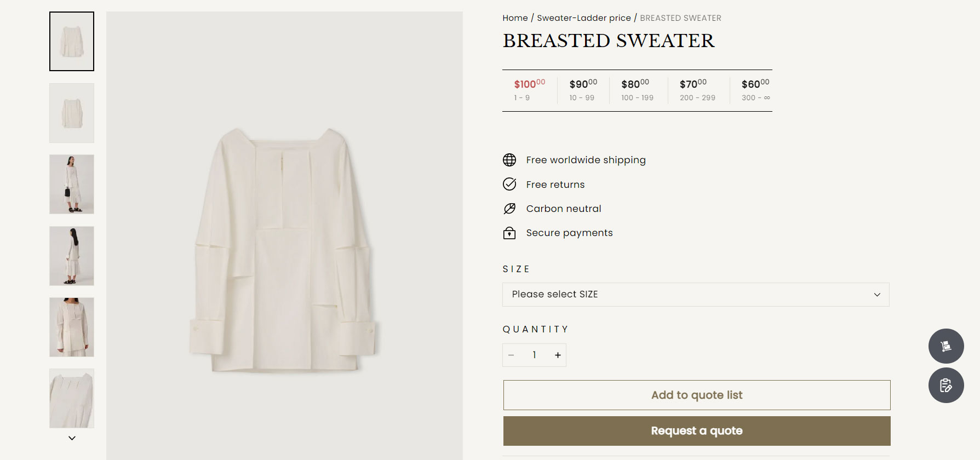Decrease quantity with the minus button

tap(511, 355)
